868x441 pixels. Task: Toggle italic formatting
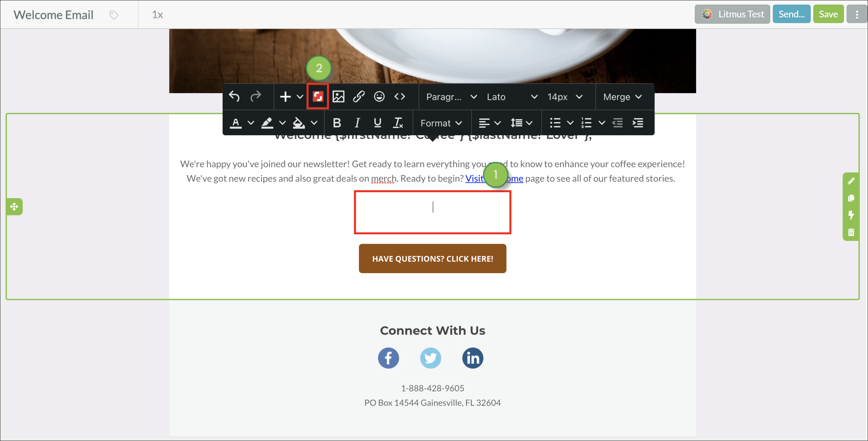pos(357,123)
